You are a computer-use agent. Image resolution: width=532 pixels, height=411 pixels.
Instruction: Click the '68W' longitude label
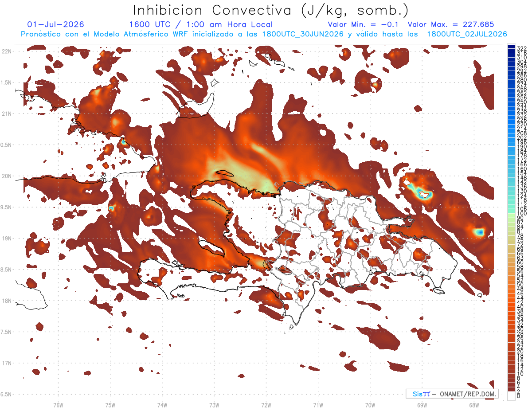point(474,405)
